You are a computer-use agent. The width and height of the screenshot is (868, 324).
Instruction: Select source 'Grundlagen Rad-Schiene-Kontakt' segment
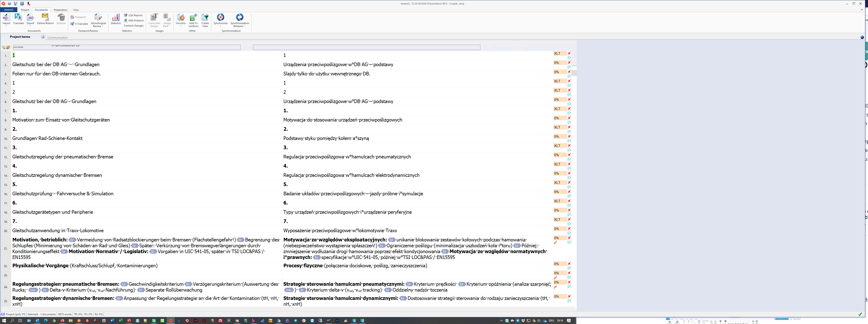pyautogui.click(x=47, y=138)
